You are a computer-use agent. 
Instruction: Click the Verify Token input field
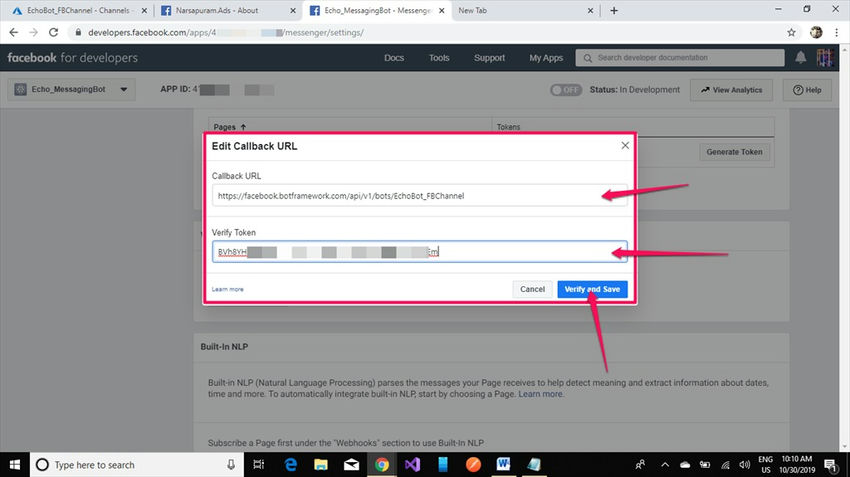[420, 252]
